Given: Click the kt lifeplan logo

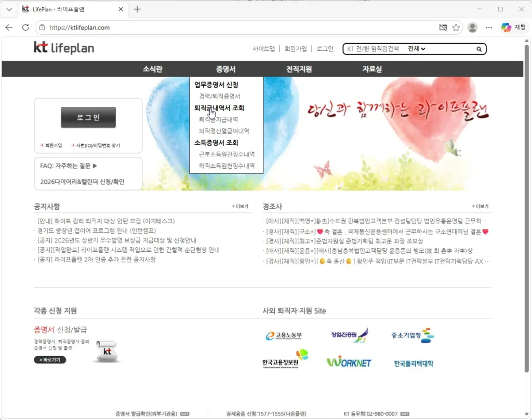Looking at the screenshot, I should (64, 48).
